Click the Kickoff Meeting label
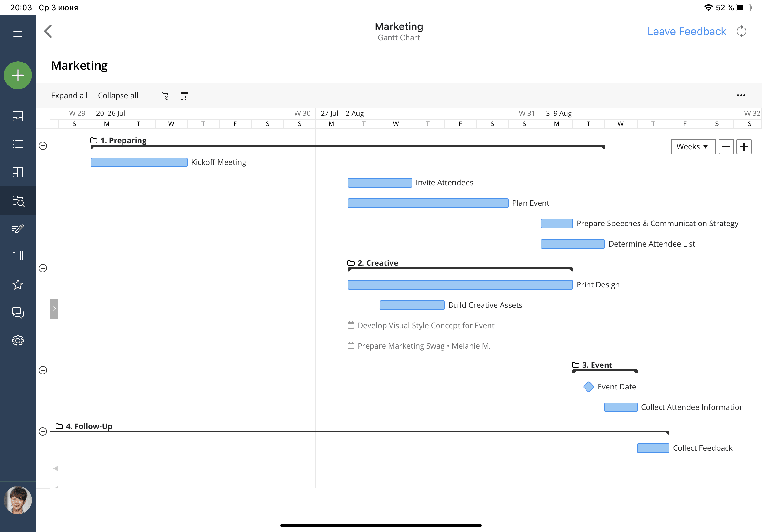Image resolution: width=762 pixels, height=532 pixels. pos(219,162)
